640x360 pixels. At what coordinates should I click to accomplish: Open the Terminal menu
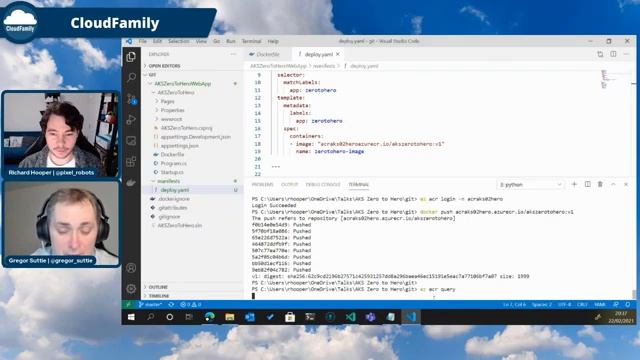click(x=251, y=41)
